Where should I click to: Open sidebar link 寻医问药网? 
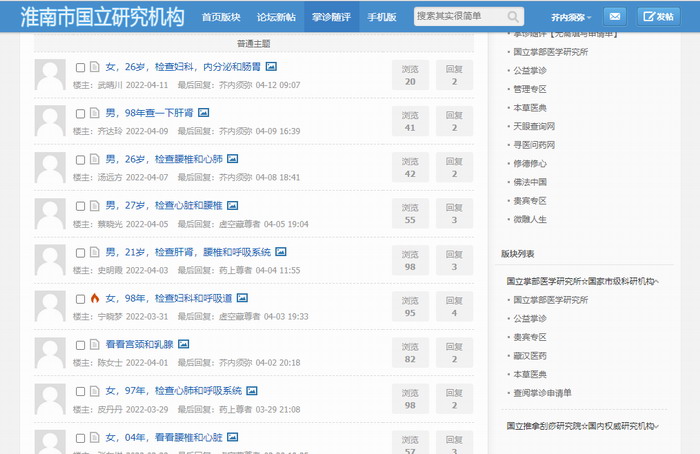(x=534, y=145)
